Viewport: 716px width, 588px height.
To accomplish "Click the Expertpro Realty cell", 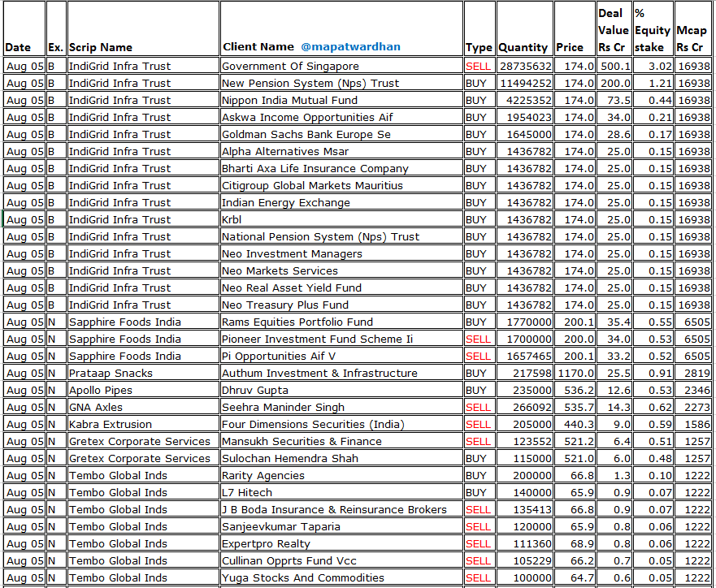I will pyautogui.click(x=341, y=544).
